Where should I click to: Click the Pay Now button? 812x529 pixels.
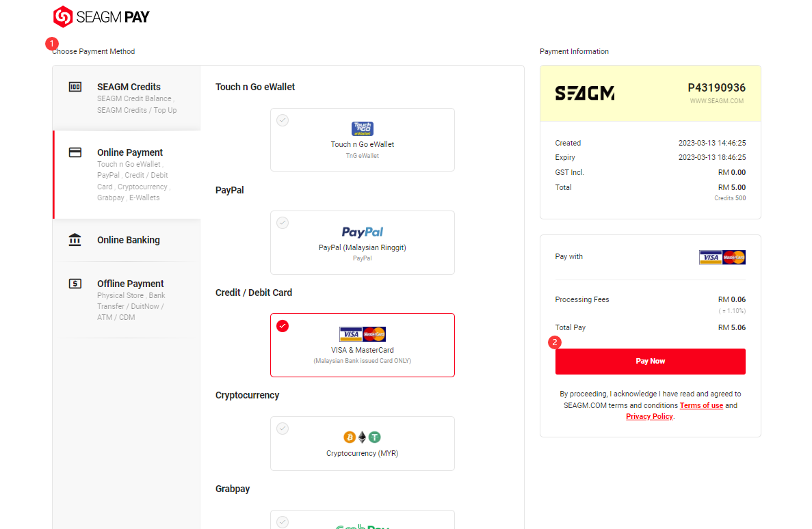click(x=651, y=362)
